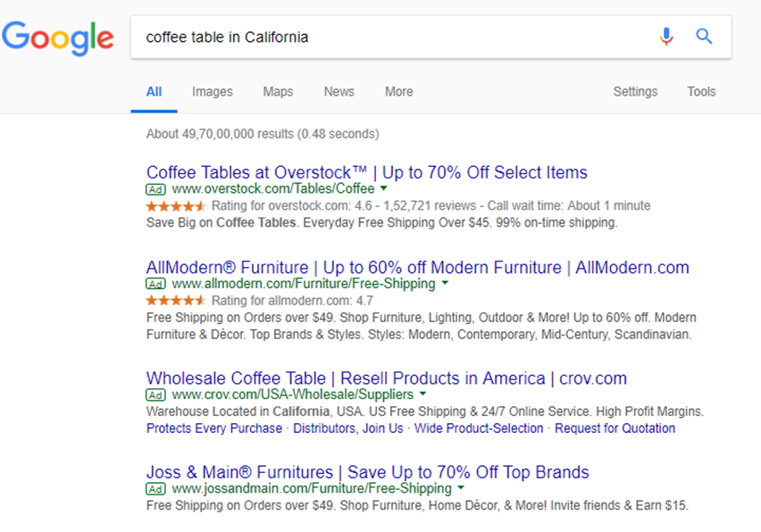Click Warehouse Located in California description
The height and width of the screenshot is (532, 761).
(x=425, y=411)
